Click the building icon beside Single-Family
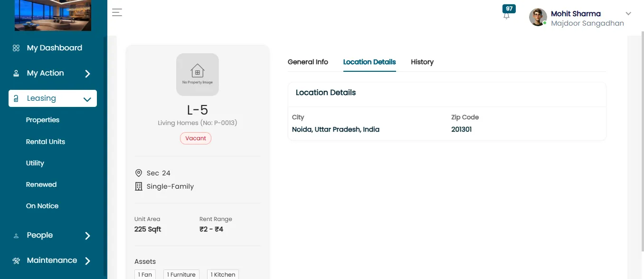 tap(139, 186)
